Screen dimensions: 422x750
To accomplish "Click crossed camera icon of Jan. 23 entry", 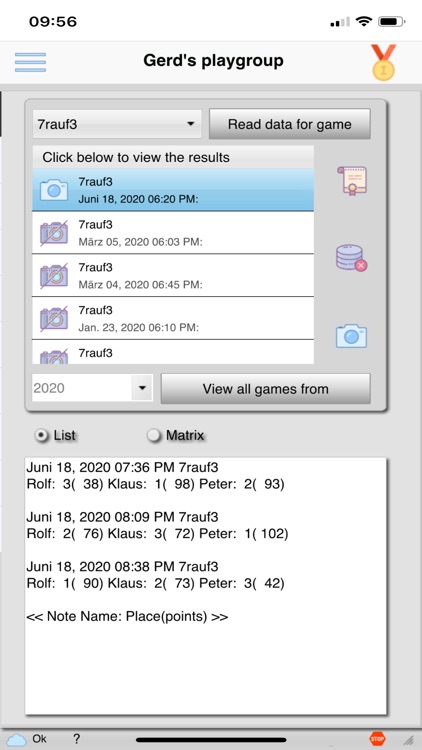I will (54, 318).
